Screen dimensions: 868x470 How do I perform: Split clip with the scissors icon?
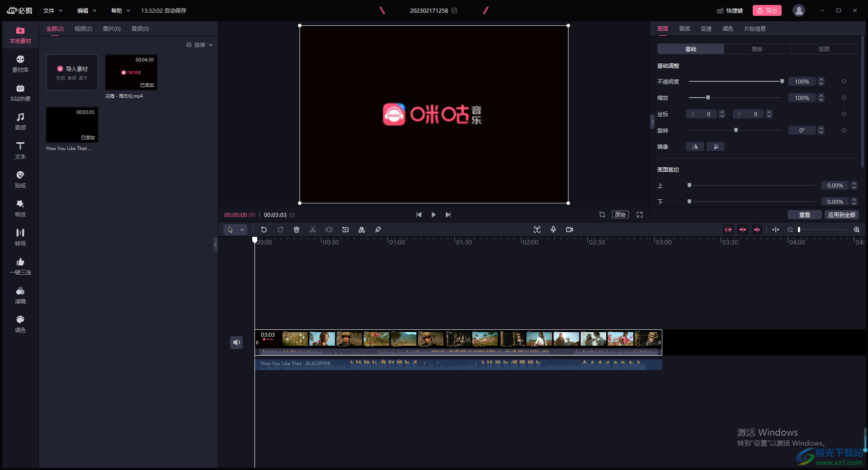(313, 230)
